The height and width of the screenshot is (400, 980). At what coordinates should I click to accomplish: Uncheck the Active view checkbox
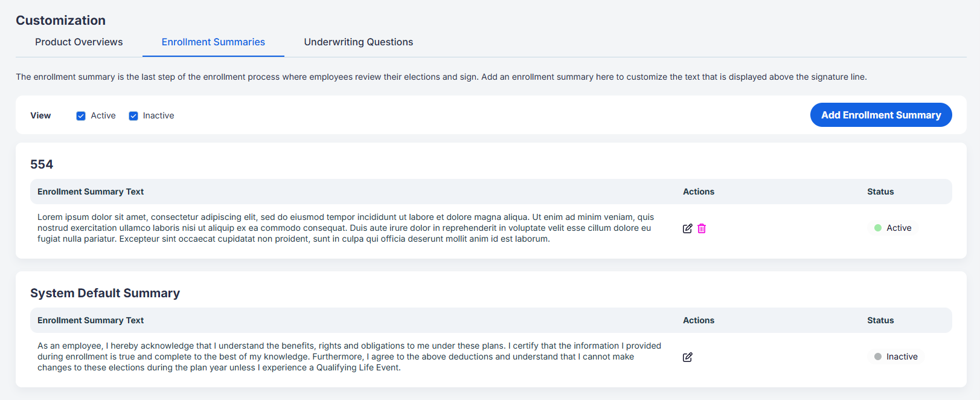coord(81,116)
